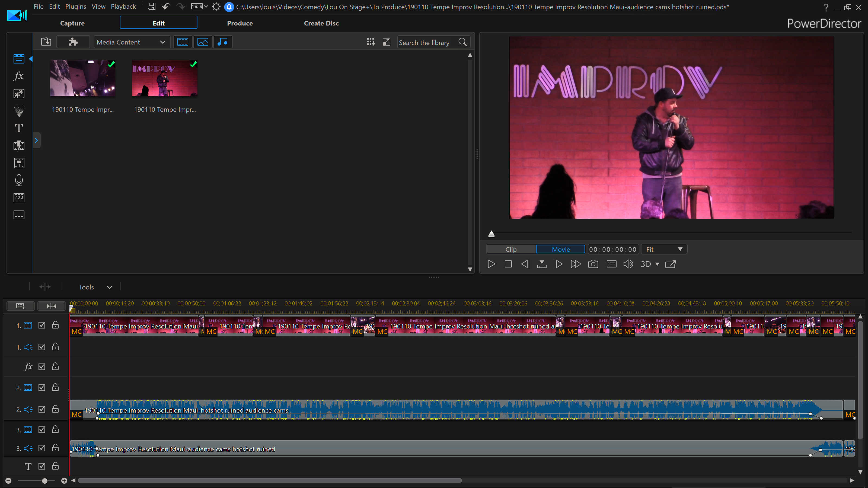This screenshot has height=488, width=868.
Task: Show audio files filter in library
Action: click(223, 42)
